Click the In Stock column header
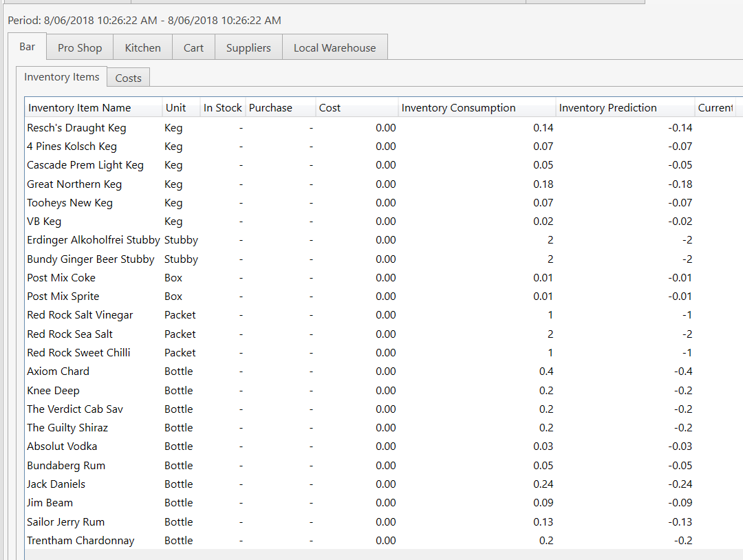 [x=222, y=108]
